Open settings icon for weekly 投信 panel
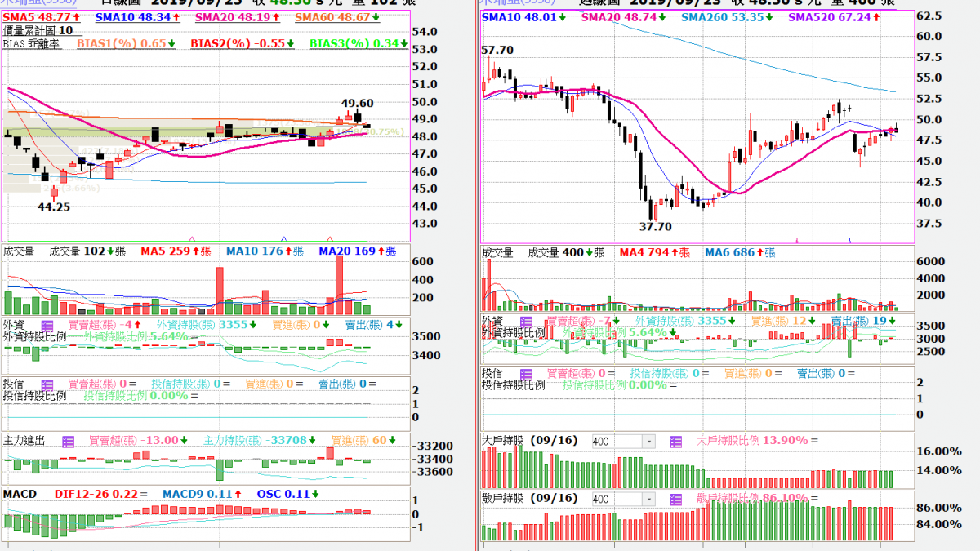Viewport: 980px width, 551px height. (x=526, y=374)
